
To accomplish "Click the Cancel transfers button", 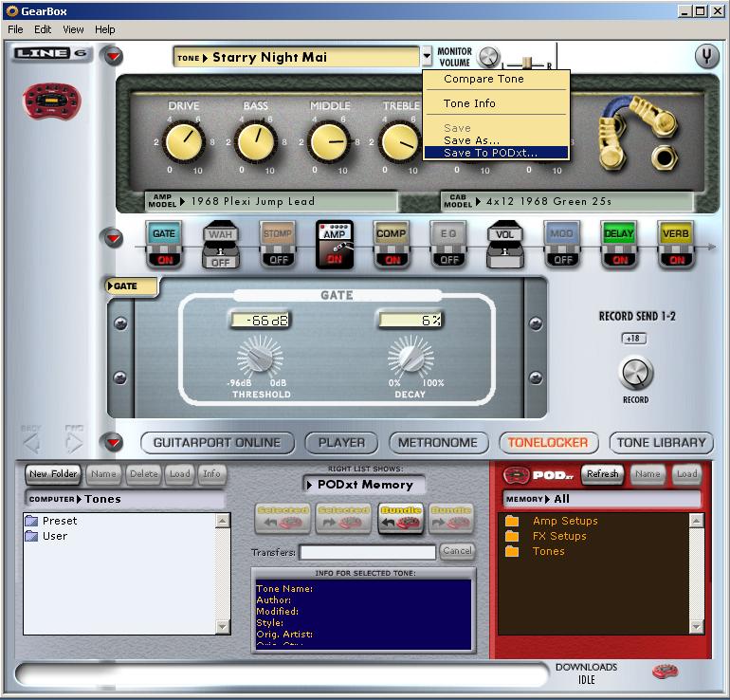I will pyautogui.click(x=457, y=551).
